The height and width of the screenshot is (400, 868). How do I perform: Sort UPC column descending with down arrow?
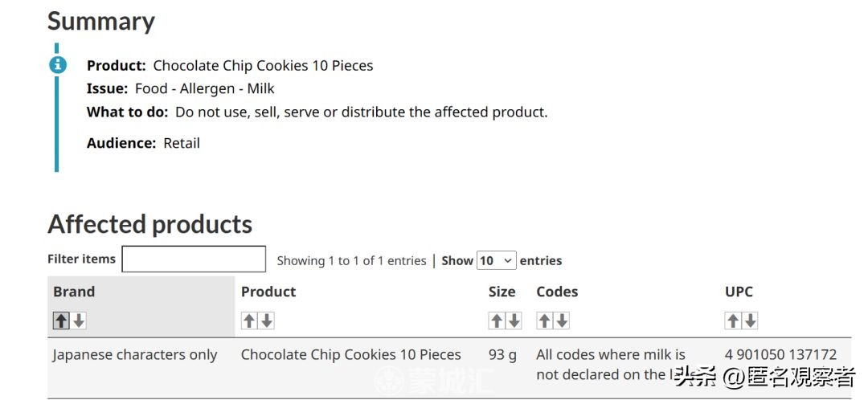point(751,320)
